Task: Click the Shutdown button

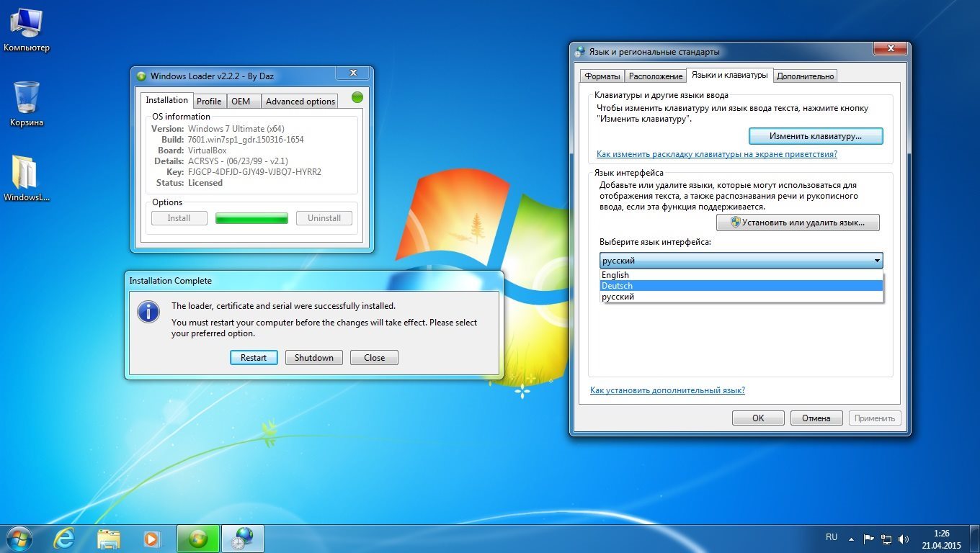Action: [x=314, y=358]
